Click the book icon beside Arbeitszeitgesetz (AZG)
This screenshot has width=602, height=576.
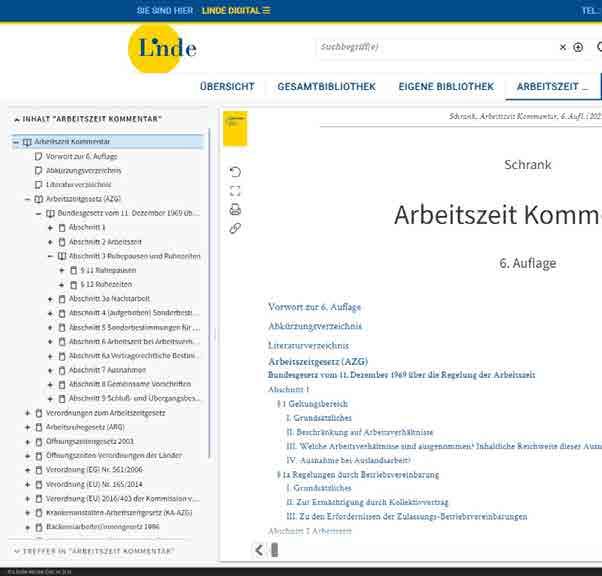(x=38, y=199)
